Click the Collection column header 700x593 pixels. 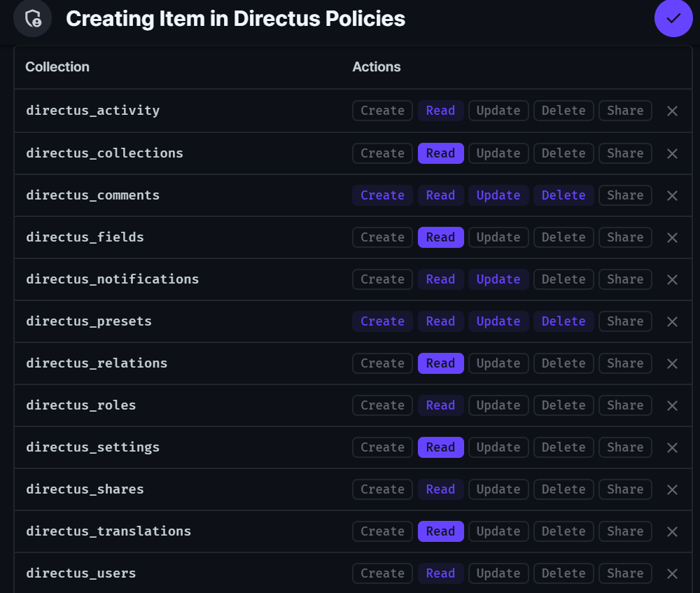[x=57, y=67]
